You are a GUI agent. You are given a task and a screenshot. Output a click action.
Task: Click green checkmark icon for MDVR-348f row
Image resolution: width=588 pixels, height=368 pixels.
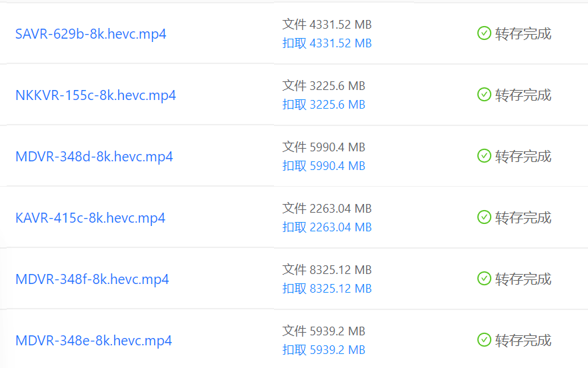(484, 279)
